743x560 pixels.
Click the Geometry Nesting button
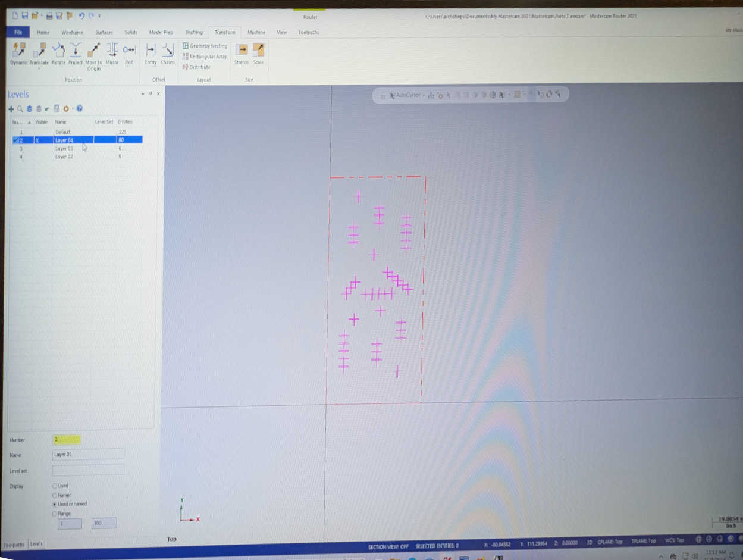[205, 46]
